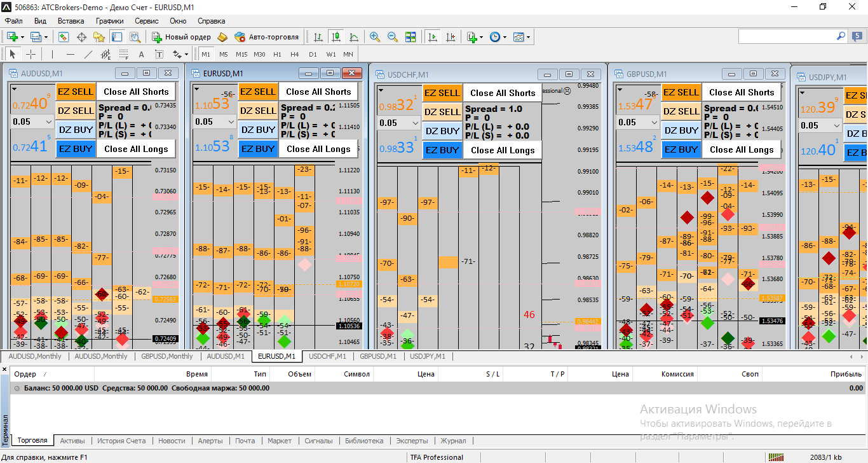868x463 pixels.
Task: Open История Счета terminal tab
Action: (x=121, y=440)
